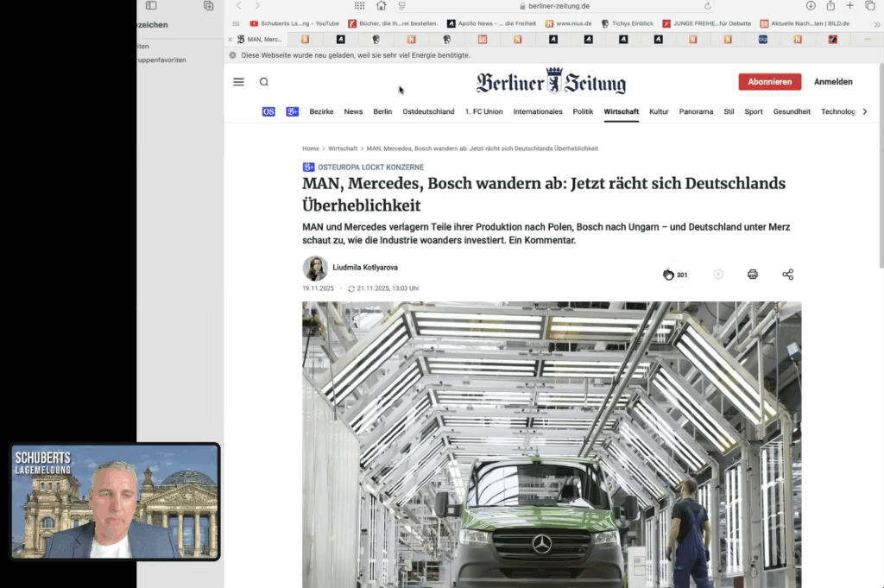The image size is (884, 588).
Task: Open Safari tab overview
Action: pos(870,6)
